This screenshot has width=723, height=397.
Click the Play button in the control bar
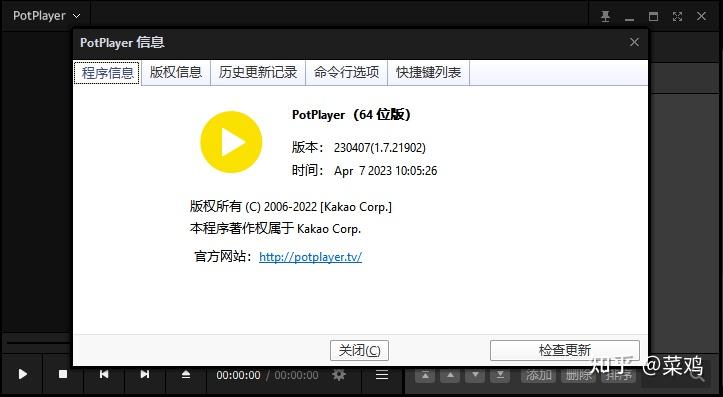(x=22, y=374)
